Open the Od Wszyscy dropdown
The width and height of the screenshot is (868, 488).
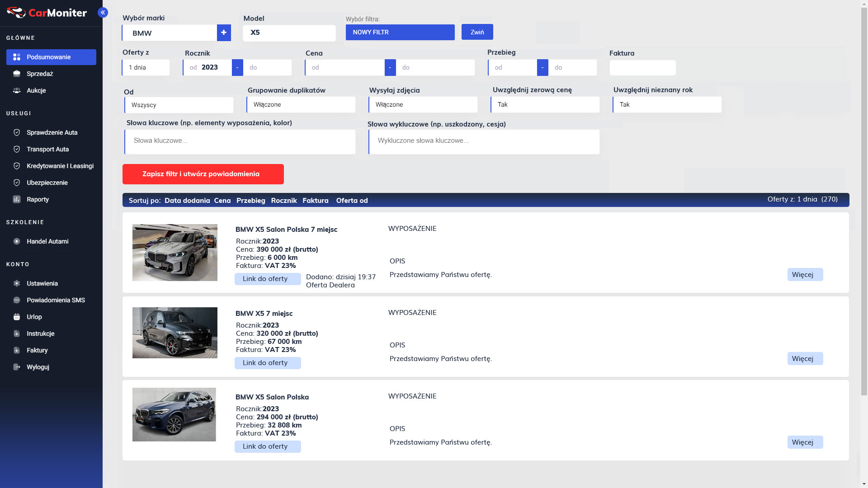tap(179, 105)
